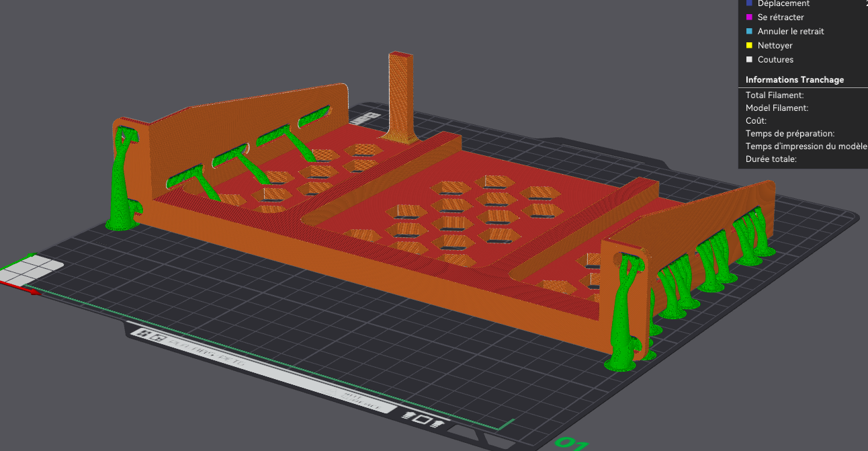Click the magenta Se rétracter color square
Screen dimensions: 868x451
[x=749, y=17]
